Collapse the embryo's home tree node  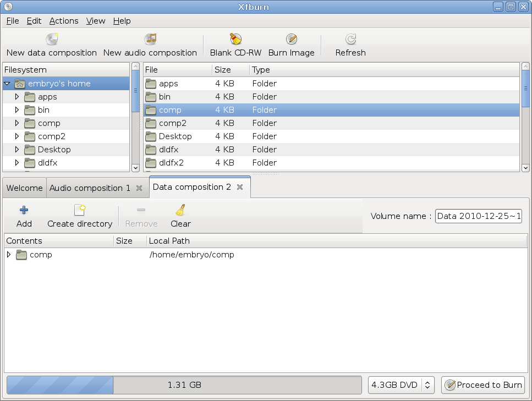[x=7, y=84]
